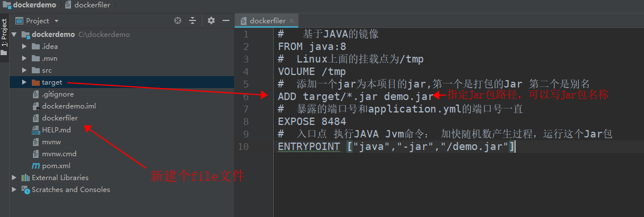The width and height of the screenshot is (644, 217).
Task: Click the Maven pom.xml icon
Action: [x=35, y=166]
